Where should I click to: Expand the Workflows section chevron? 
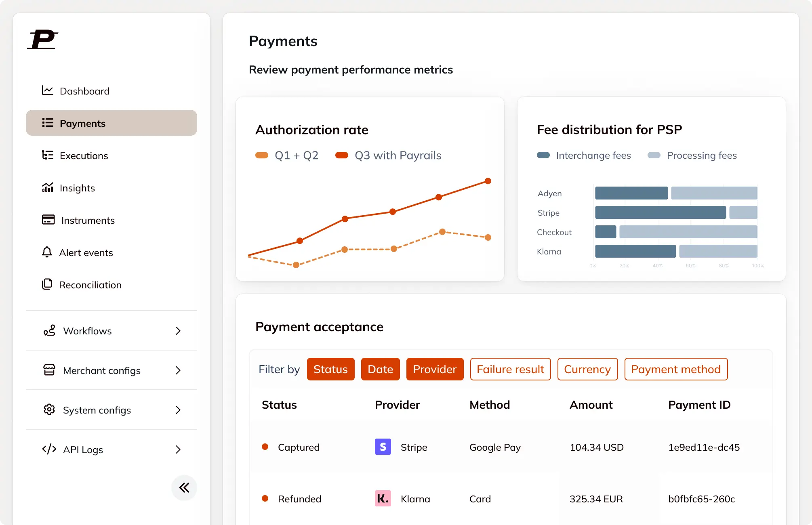(178, 331)
